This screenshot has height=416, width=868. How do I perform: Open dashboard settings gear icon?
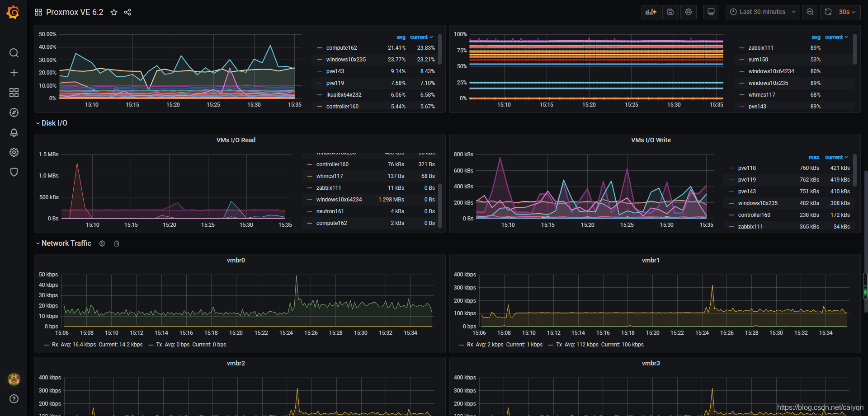point(688,12)
